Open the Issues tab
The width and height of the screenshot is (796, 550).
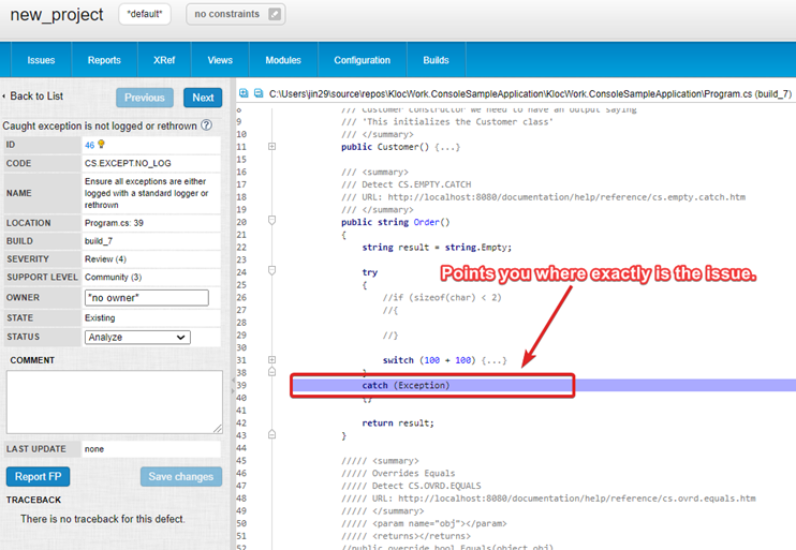click(41, 60)
